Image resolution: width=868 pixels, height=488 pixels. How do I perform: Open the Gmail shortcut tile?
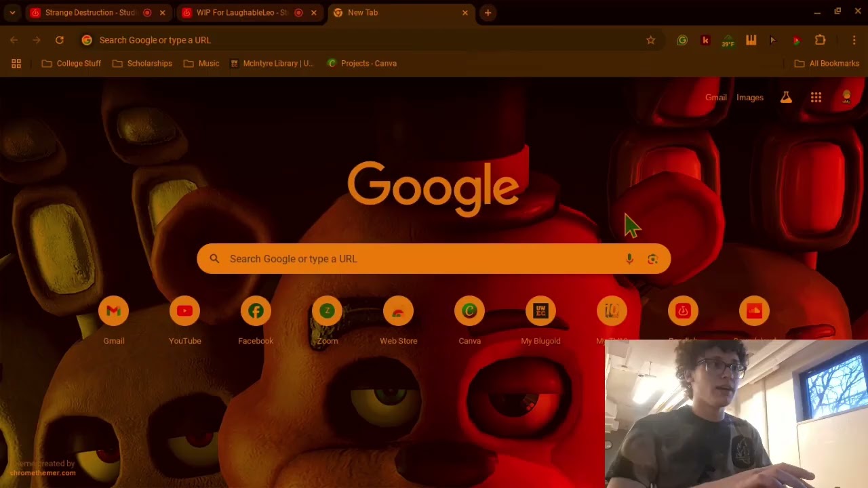point(113,321)
